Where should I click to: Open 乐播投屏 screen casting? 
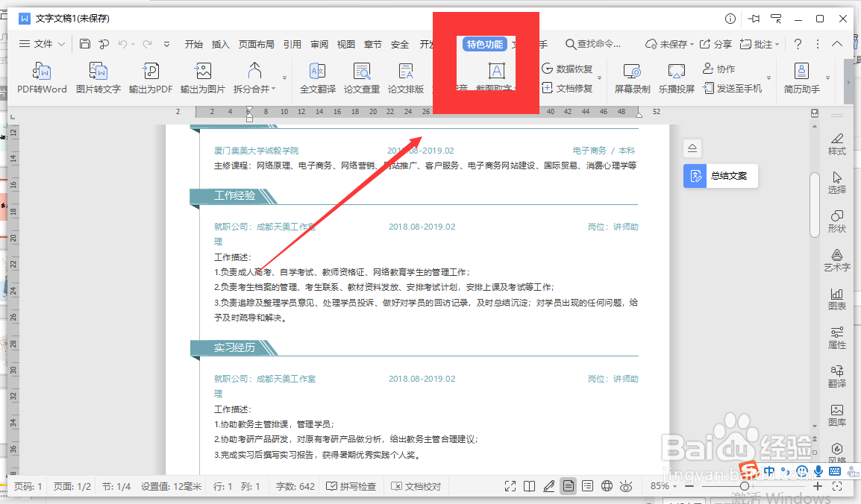pos(677,78)
